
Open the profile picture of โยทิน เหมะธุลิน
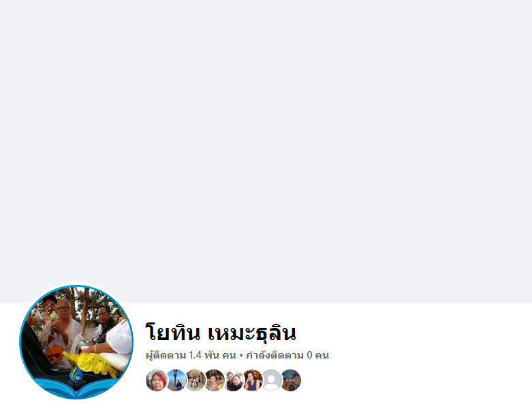[x=76, y=342]
